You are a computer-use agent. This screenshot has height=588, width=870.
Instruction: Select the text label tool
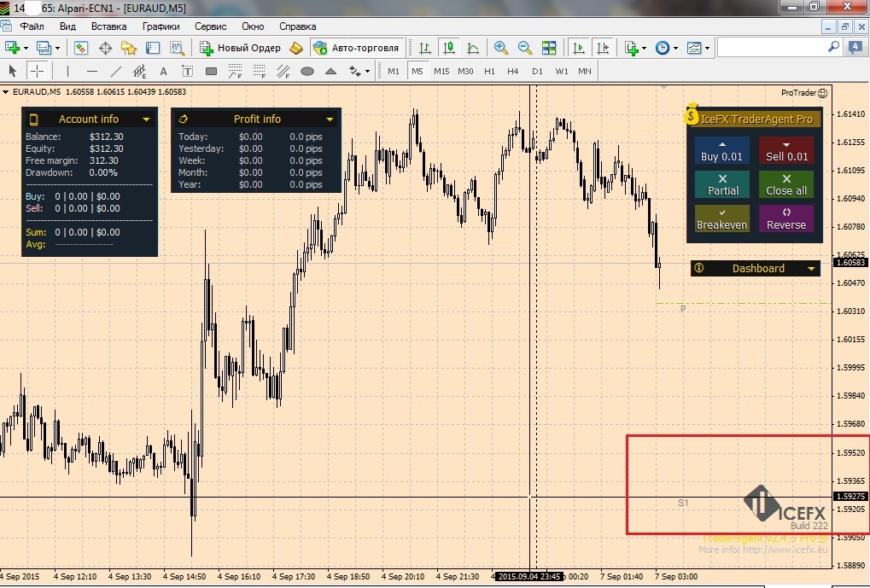pos(187,71)
